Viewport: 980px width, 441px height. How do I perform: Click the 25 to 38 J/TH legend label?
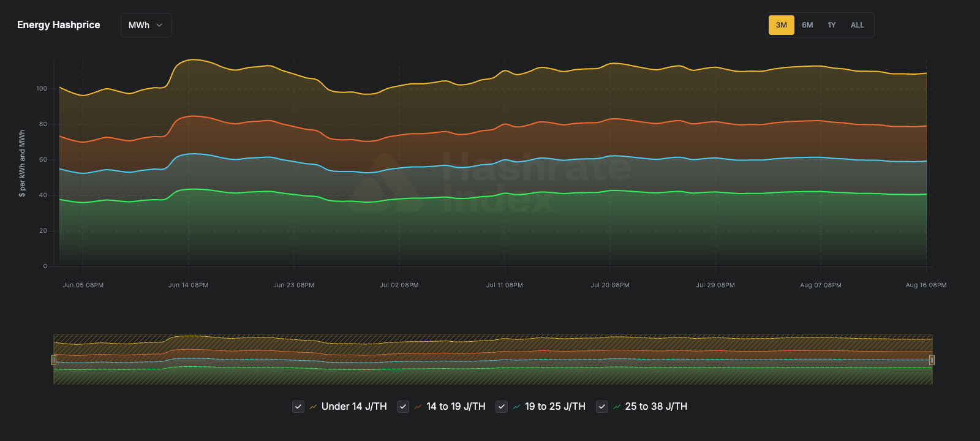(x=656, y=407)
